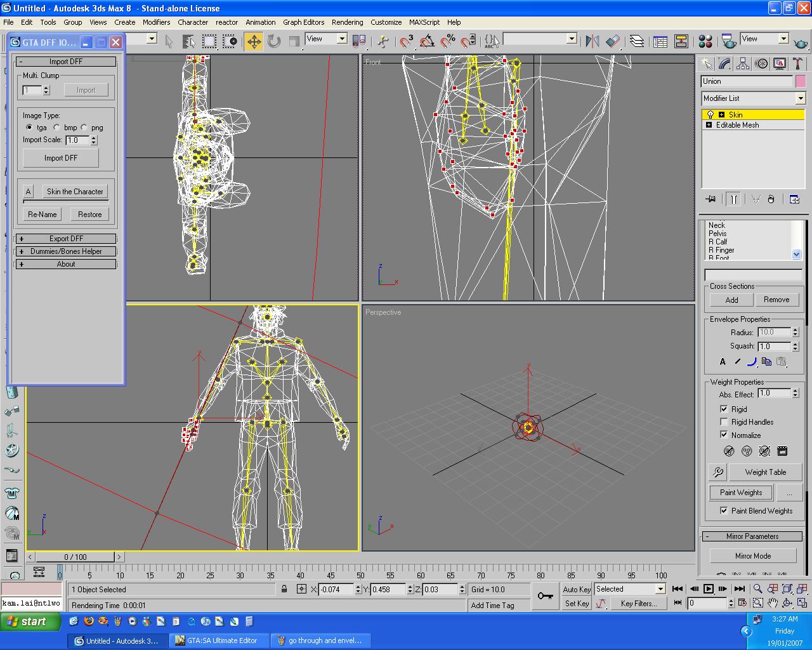Click the Pin Stack icon
The image size is (812, 650).
[710, 199]
